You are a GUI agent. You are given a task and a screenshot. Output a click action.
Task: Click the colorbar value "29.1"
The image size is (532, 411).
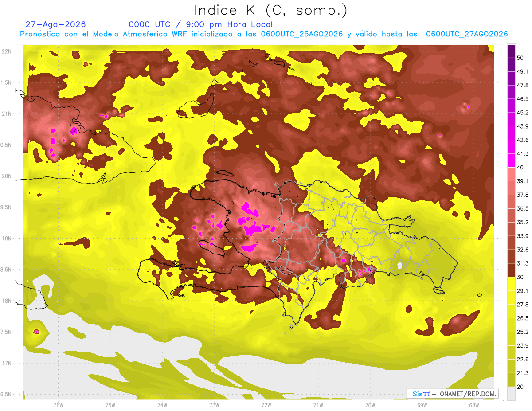click(x=522, y=291)
